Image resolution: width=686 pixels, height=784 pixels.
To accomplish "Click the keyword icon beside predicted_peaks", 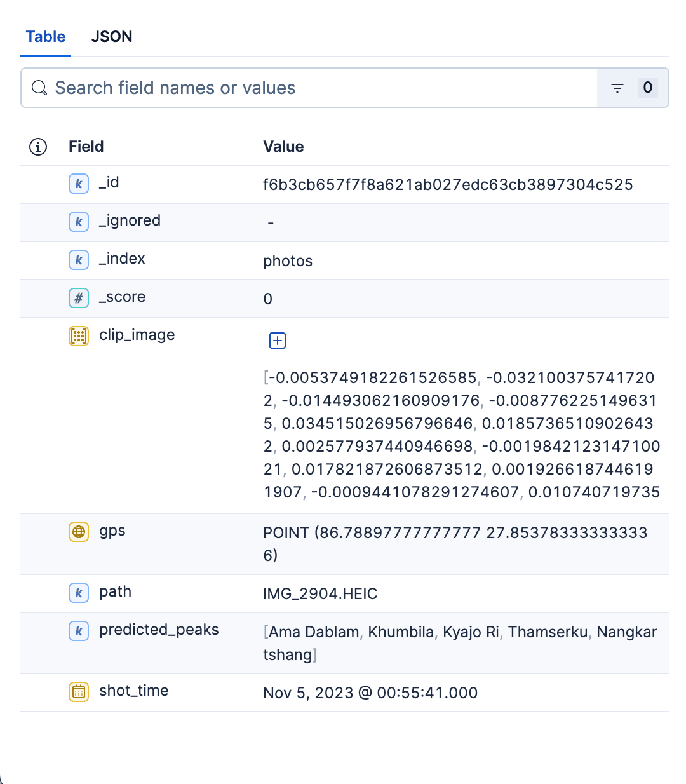I will pyautogui.click(x=78, y=631).
